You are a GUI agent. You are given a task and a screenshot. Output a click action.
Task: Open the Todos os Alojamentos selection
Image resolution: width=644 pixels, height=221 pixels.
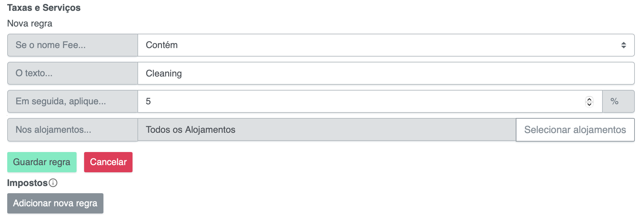point(327,129)
